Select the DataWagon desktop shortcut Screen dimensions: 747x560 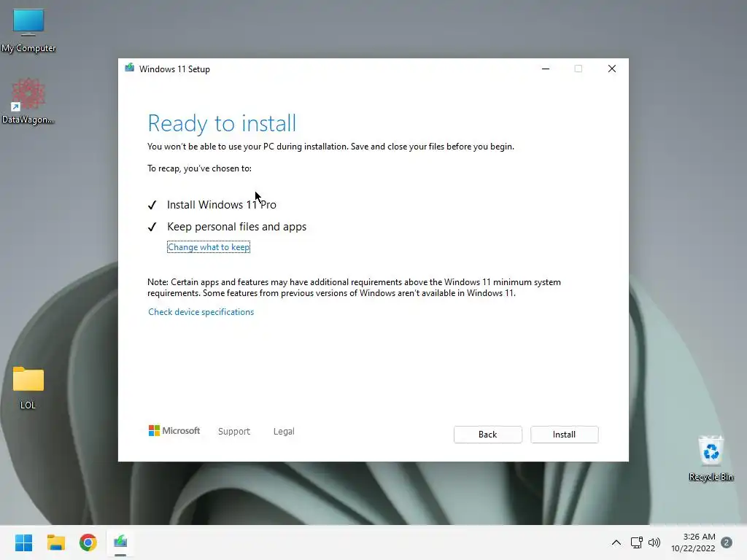[x=28, y=101]
